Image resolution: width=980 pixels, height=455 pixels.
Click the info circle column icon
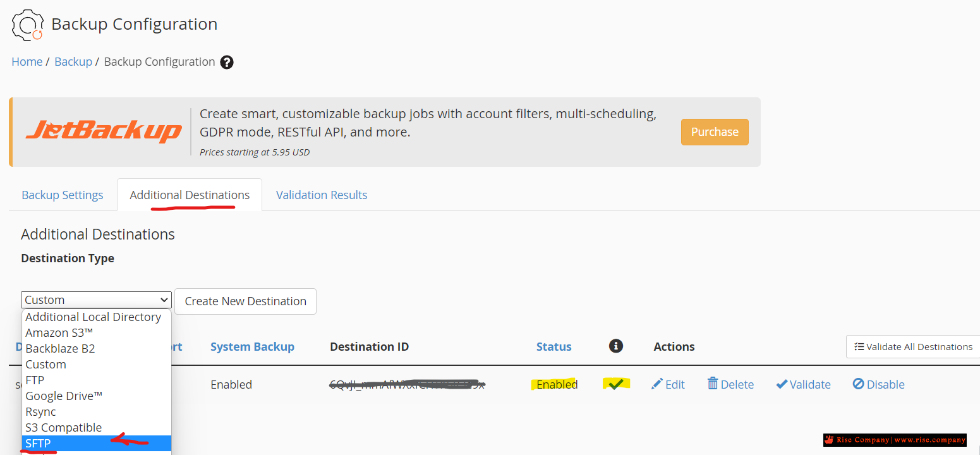616,346
